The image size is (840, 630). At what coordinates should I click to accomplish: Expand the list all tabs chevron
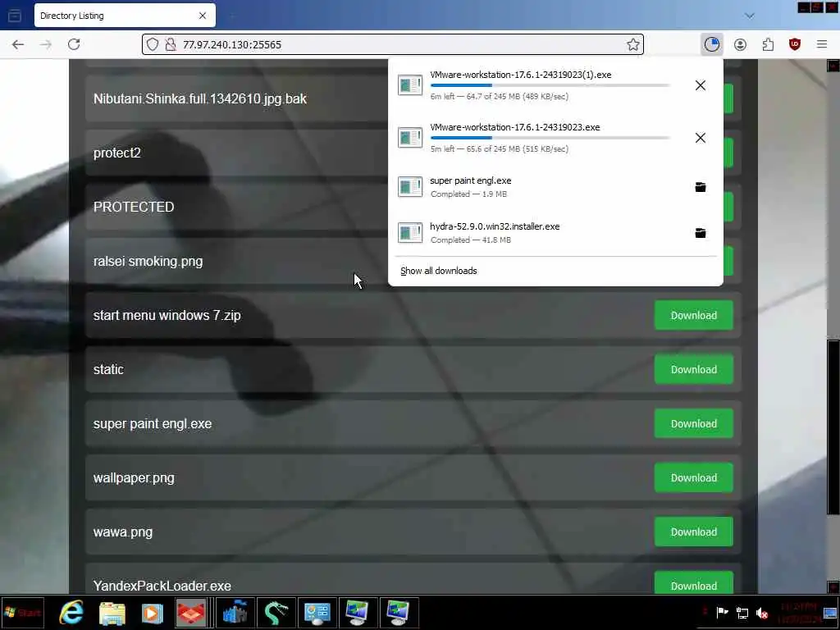(750, 16)
